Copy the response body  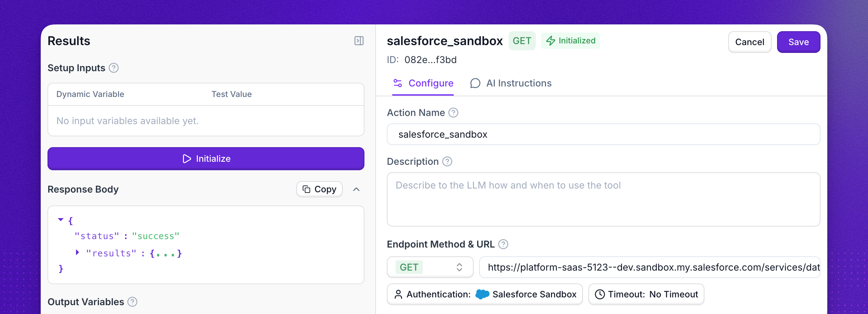coord(319,189)
